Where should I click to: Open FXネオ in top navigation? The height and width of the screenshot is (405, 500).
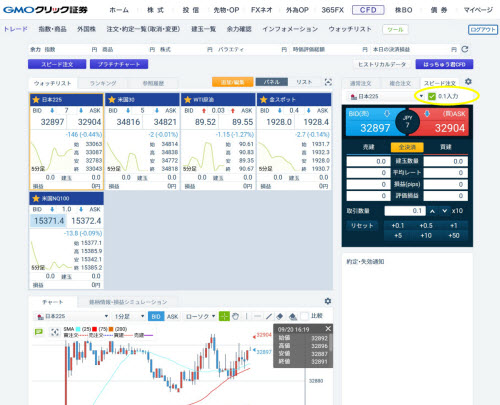[262, 10]
